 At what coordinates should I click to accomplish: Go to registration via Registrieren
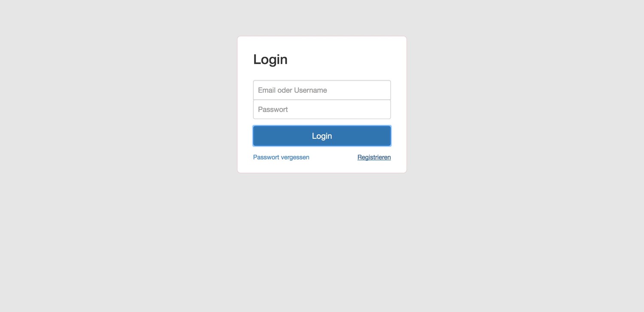tap(374, 157)
